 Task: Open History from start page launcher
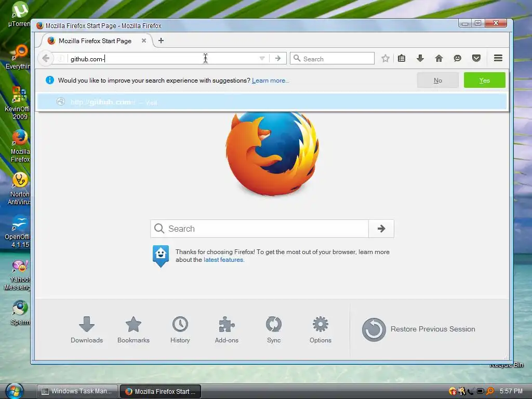pos(180,330)
